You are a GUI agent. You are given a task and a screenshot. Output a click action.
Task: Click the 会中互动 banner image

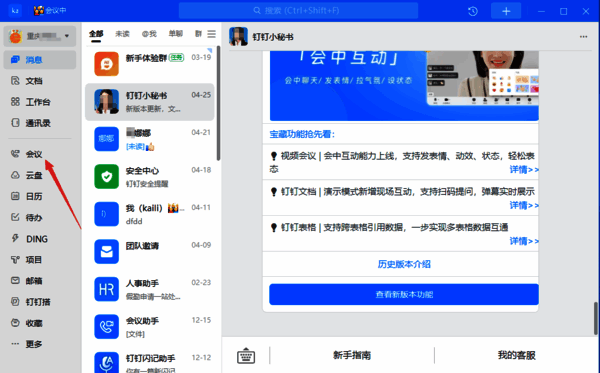(x=404, y=86)
